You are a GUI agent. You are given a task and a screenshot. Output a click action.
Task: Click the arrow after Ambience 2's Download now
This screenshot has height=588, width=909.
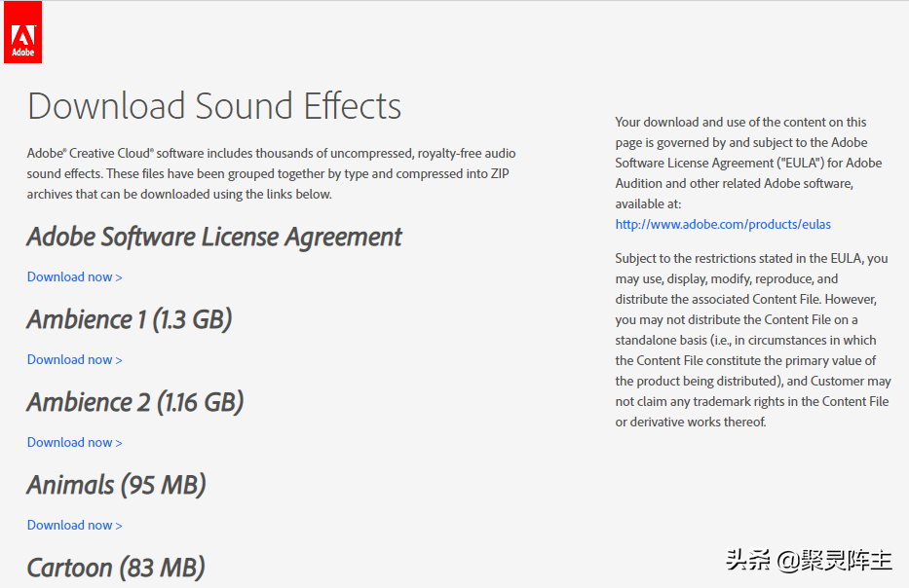pos(119,443)
